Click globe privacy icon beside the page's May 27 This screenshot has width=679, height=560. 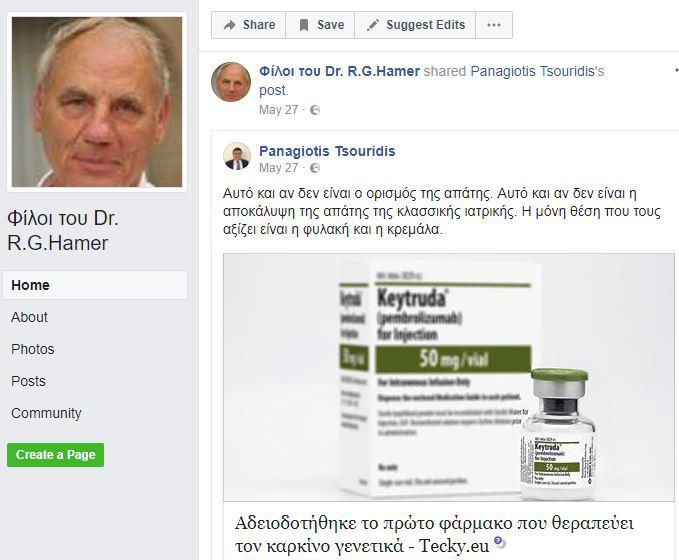pos(315,110)
